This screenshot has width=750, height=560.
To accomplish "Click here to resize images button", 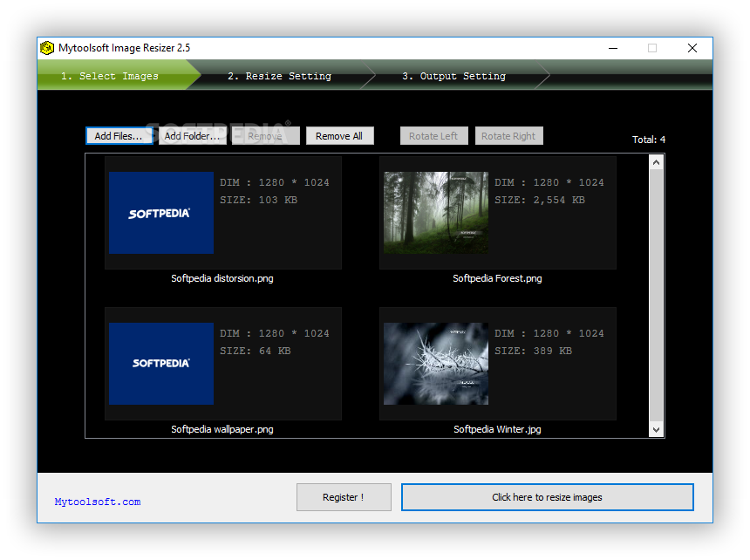I will tap(547, 497).
